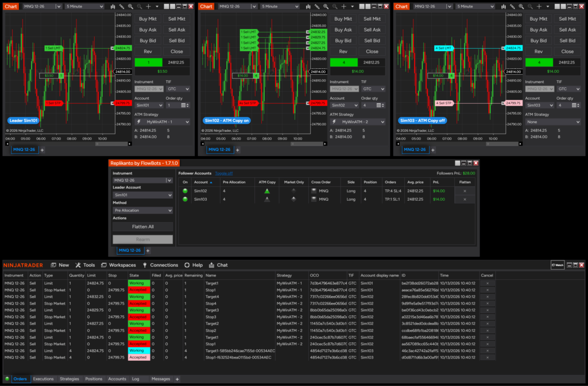588x386 pixels.
Task: Disable ATM Copy for Sim102
Action: [267, 191]
